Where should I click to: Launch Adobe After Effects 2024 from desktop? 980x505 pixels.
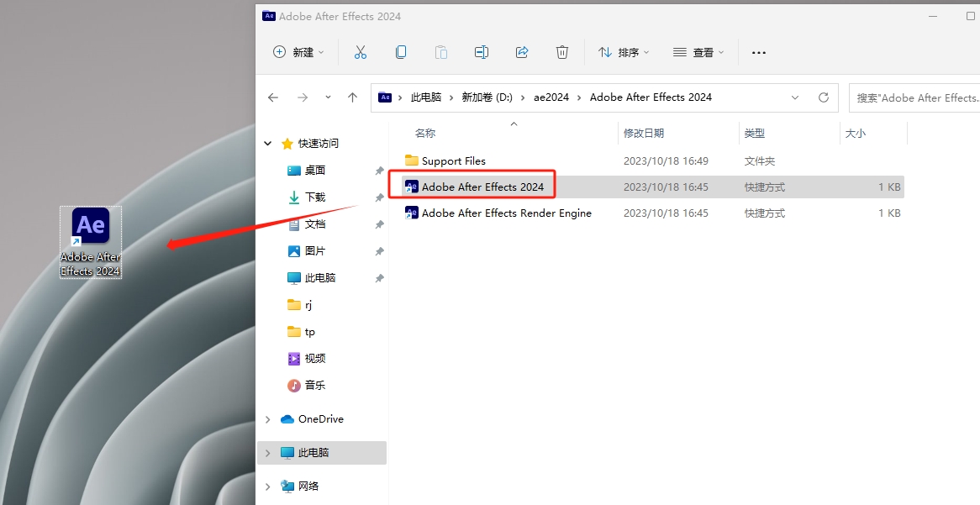[x=90, y=225]
